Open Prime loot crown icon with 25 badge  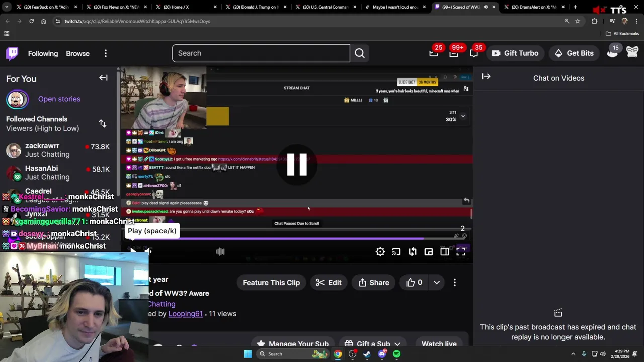pyautogui.click(x=434, y=53)
